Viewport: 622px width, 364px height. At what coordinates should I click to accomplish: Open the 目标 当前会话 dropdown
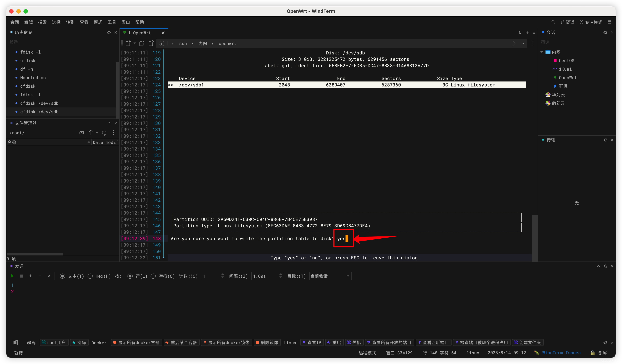coord(330,276)
